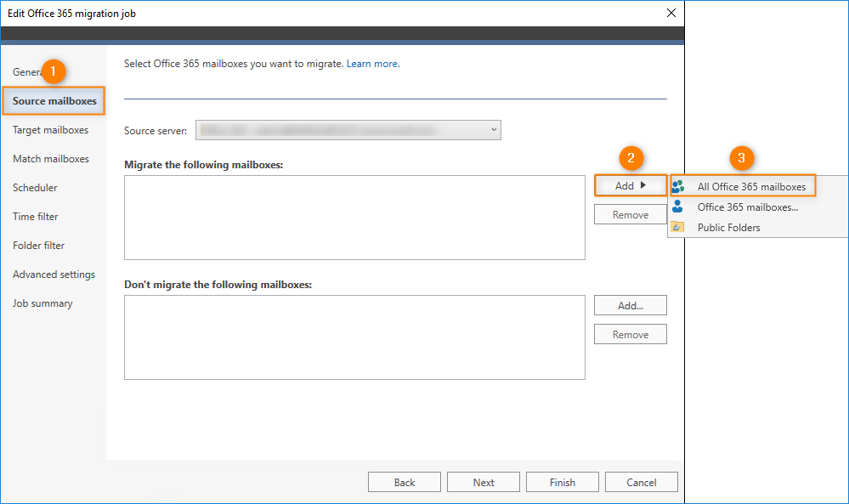Select the Source mailboxes tab
The width and height of the screenshot is (849, 504).
(x=54, y=100)
